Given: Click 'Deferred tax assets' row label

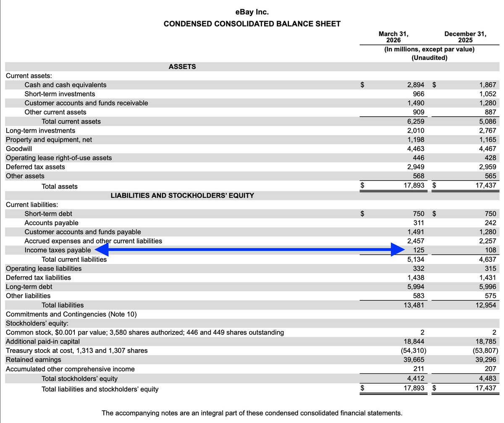Looking at the screenshot, I should point(35,167).
